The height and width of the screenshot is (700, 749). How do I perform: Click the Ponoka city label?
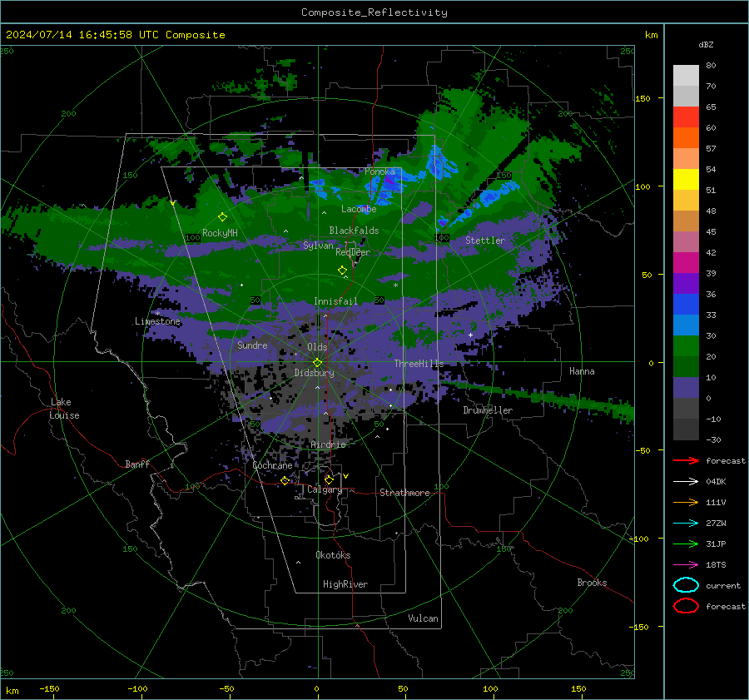379,171
